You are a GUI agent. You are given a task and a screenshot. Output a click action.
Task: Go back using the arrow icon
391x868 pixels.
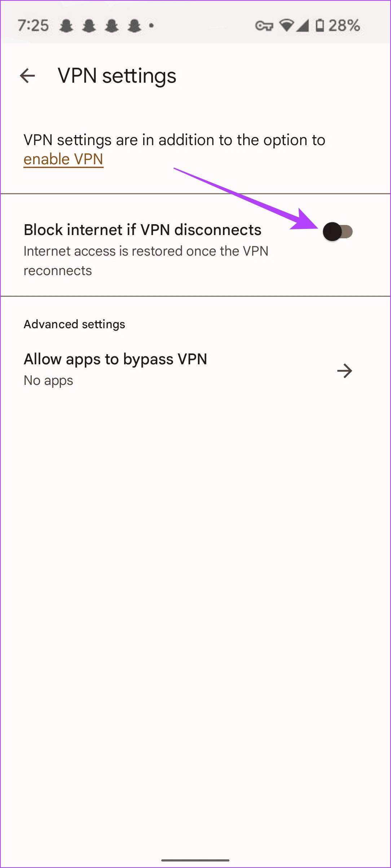point(27,76)
